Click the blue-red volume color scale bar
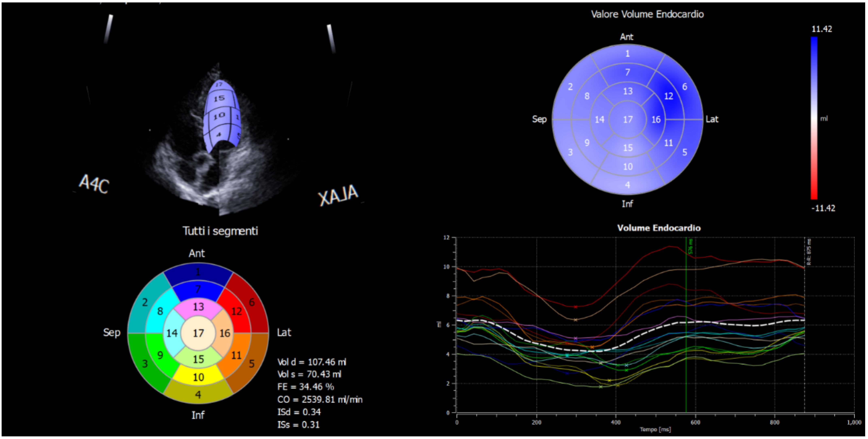Screen dimensions: 868x439 point(814,118)
